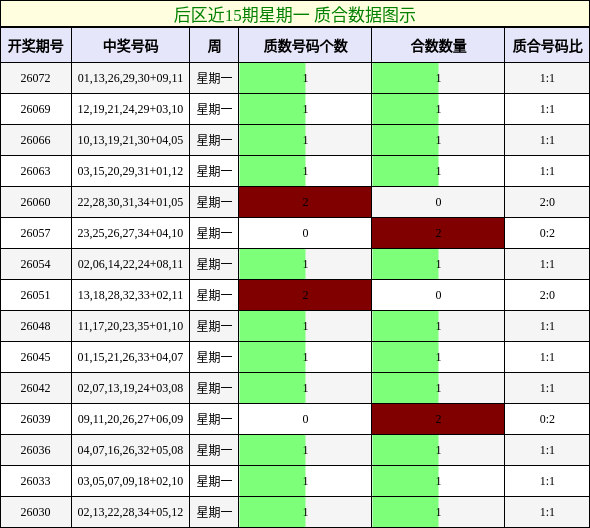Click winning numbers 02,13,22,28,34+05,12
The height and width of the screenshot is (528, 590).
130,512
